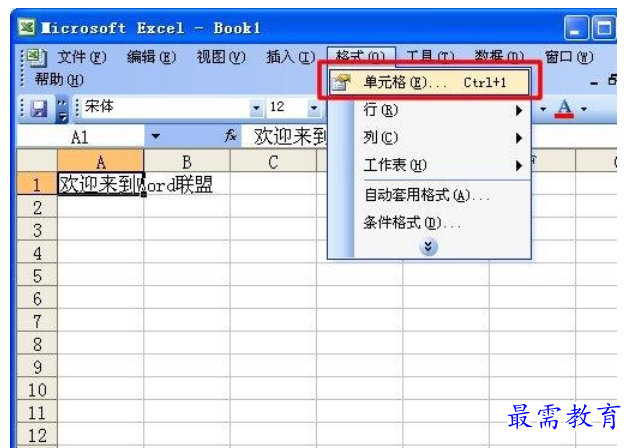Expand the full Format menu chevrons
This screenshot has height=448, width=629.
tap(428, 247)
